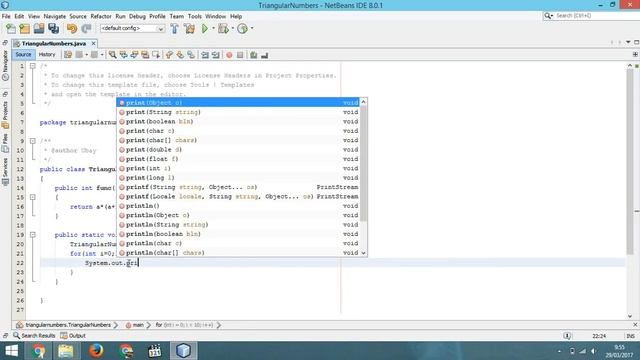Close the TriangularNumbers.java tab

[93, 43]
